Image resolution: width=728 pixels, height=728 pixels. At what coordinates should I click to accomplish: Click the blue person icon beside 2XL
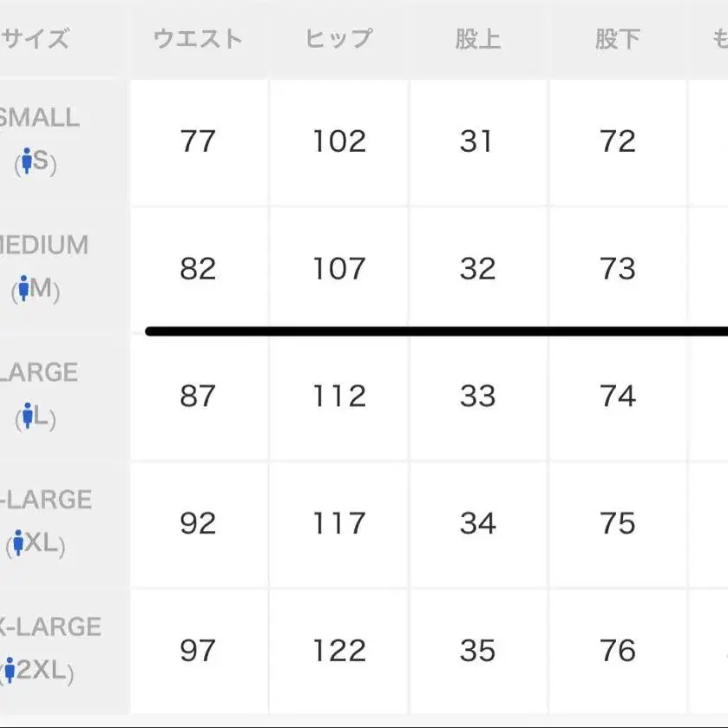(10, 671)
